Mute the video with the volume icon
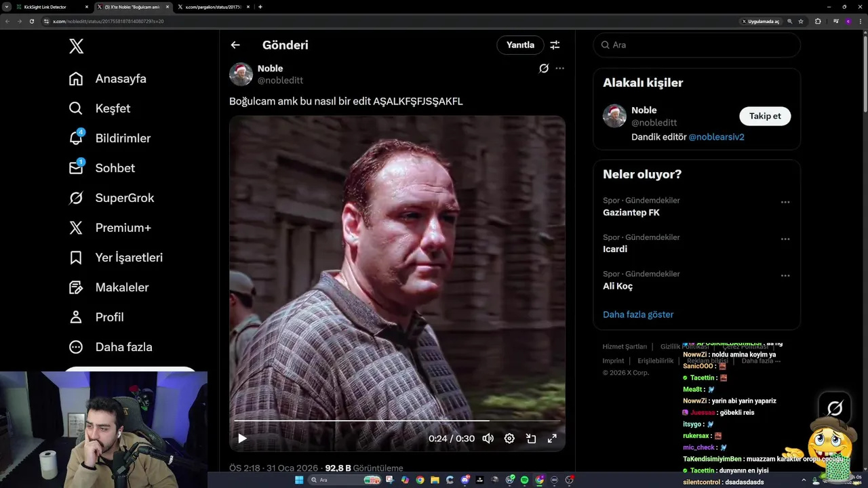This screenshot has height=488, width=868. coord(488,439)
